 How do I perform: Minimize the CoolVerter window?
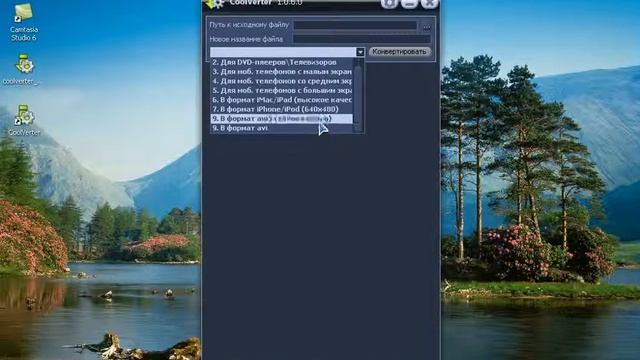(409, 4)
